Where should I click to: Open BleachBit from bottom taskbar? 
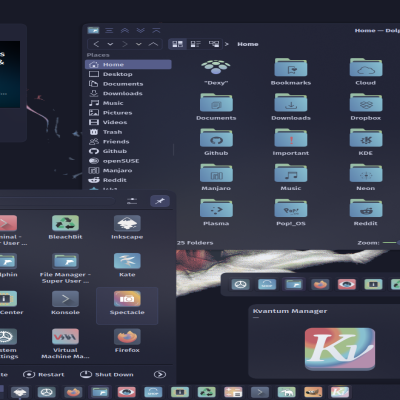(206, 392)
